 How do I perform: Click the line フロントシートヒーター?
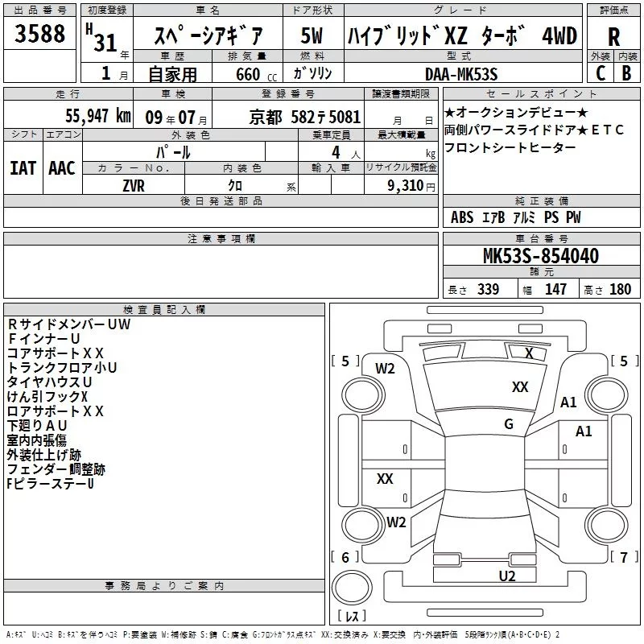click(x=510, y=147)
